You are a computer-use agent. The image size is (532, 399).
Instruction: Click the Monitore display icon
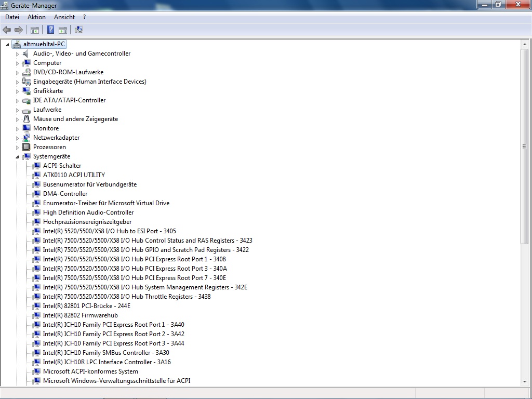(x=26, y=128)
